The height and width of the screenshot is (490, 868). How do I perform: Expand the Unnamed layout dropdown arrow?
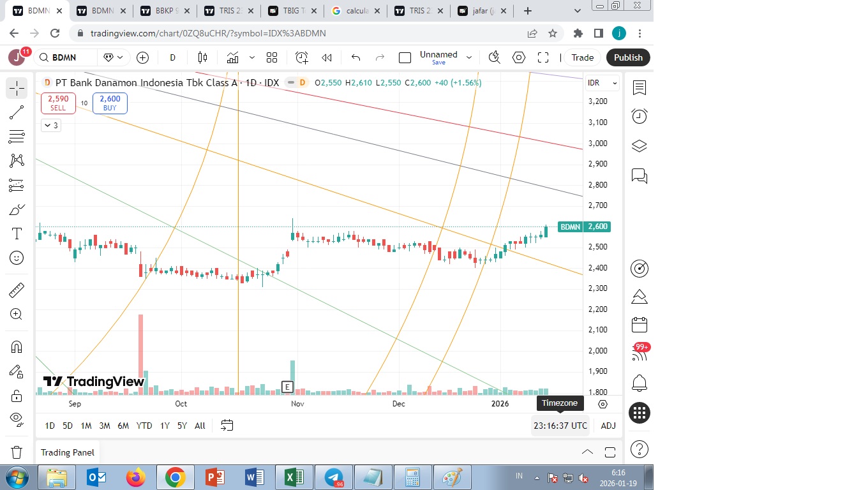pos(469,57)
